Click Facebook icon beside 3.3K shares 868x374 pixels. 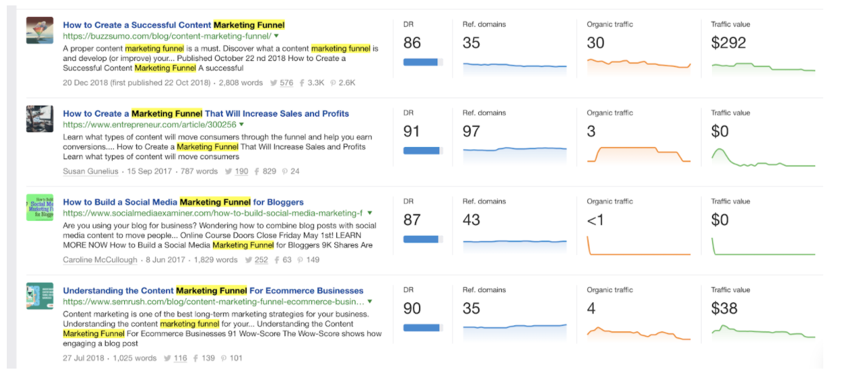coord(302,83)
